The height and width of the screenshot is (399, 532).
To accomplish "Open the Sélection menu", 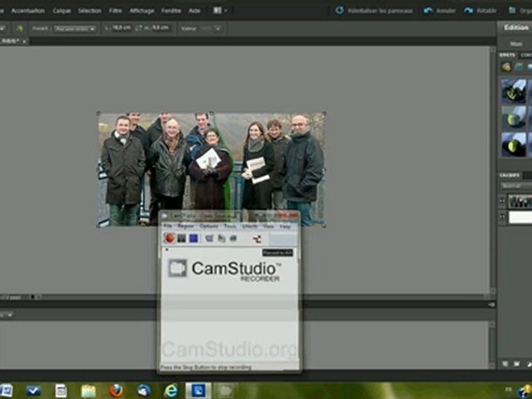I will [x=90, y=11].
